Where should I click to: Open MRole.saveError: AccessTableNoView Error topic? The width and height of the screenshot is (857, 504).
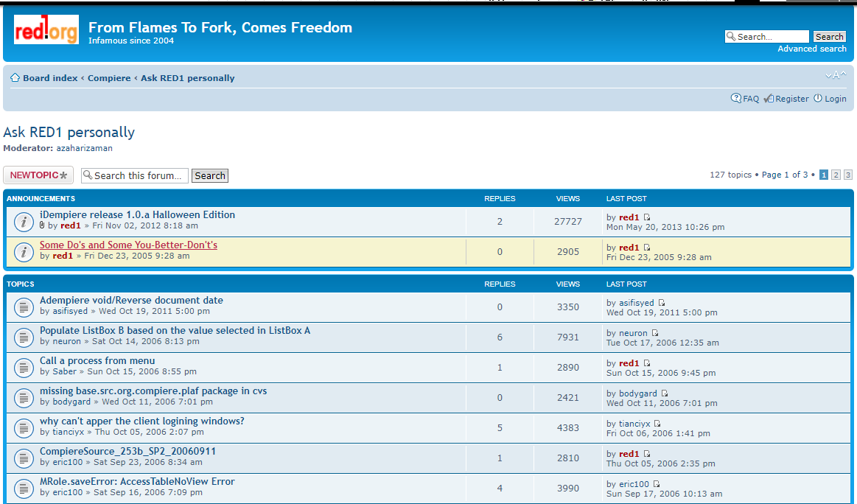(137, 481)
